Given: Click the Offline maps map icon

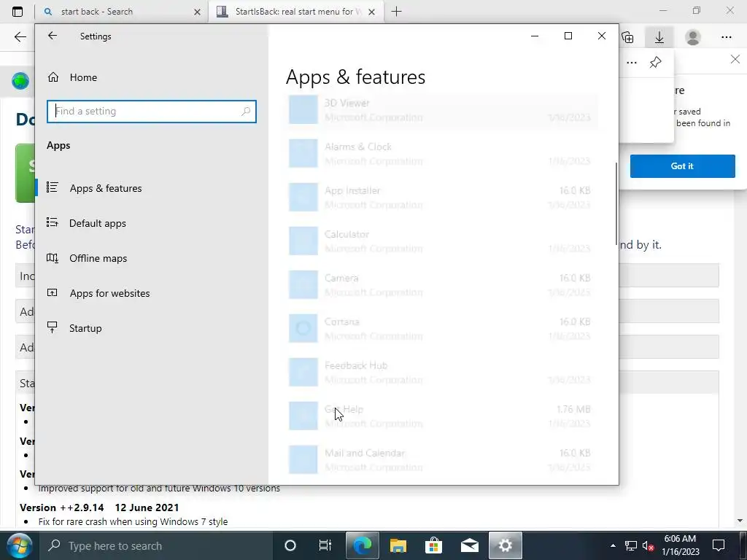Looking at the screenshot, I should point(53,258).
